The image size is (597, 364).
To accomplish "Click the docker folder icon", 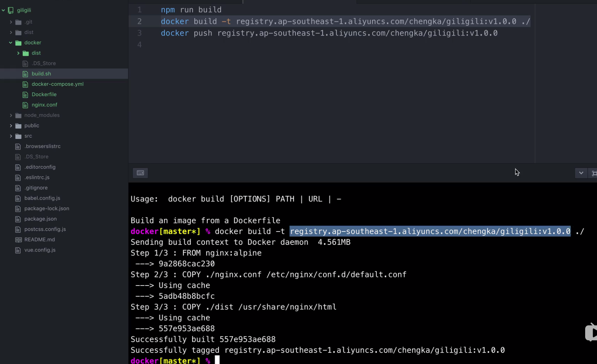I will click(18, 43).
